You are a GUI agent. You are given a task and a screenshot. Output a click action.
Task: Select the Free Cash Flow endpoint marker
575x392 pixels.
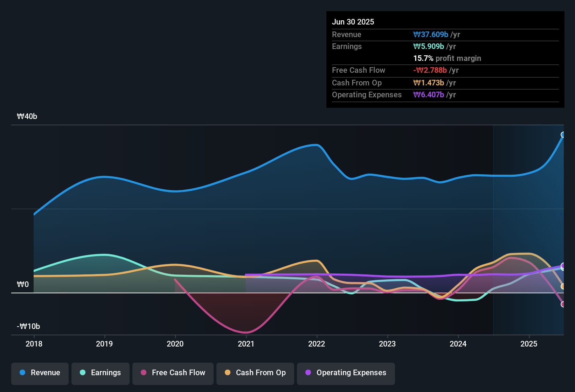(563, 304)
